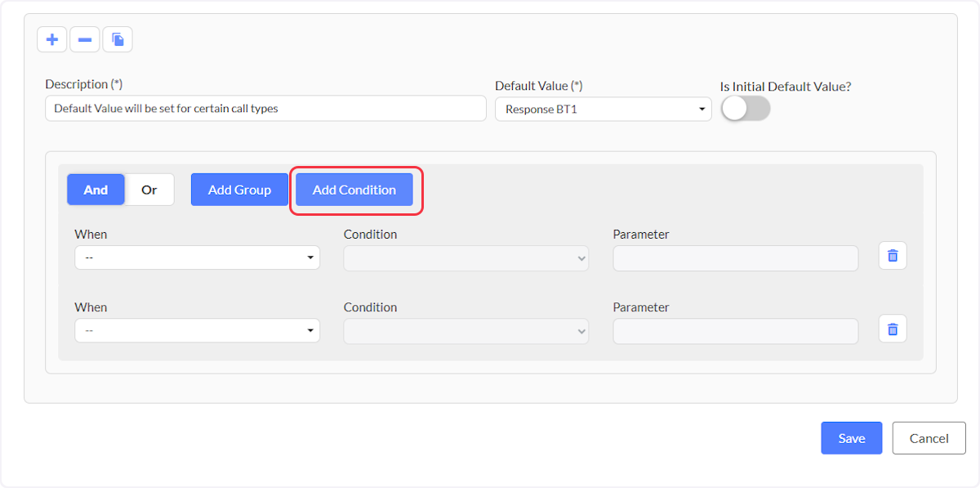Open the Default Value dropdown showing Response BT1
This screenshot has height=488, width=980.
tap(604, 109)
